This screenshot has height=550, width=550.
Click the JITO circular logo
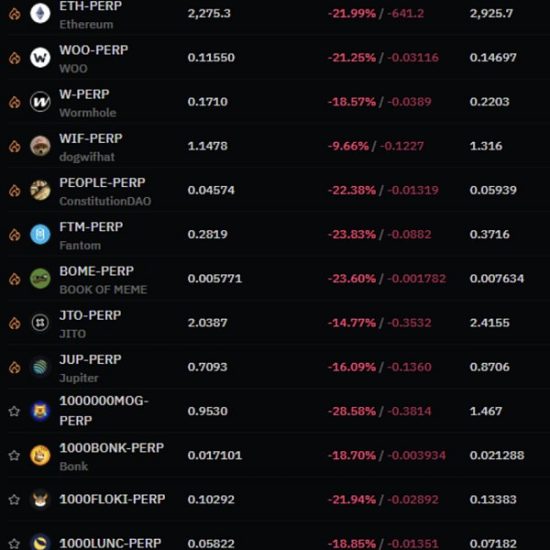[x=40, y=323]
